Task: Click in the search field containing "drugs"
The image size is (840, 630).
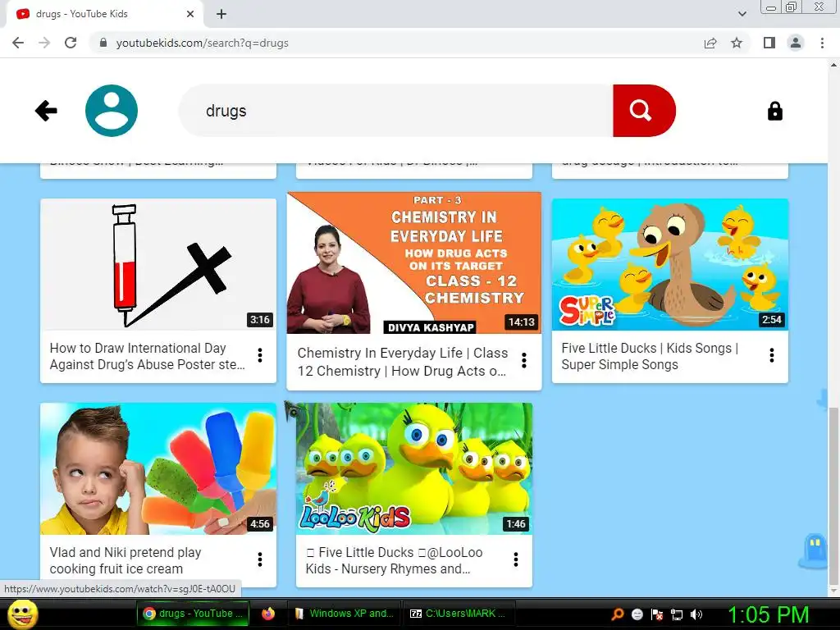Action: [396, 111]
